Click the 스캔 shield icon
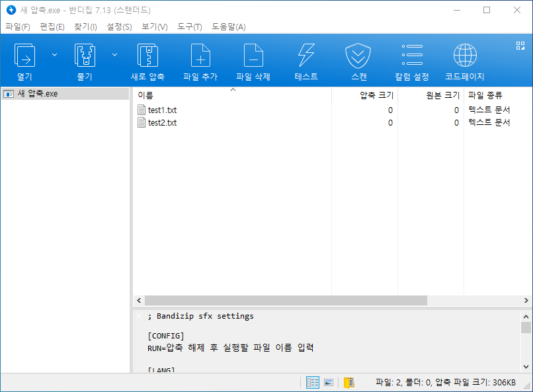The image size is (533, 392). click(x=358, y=56)
